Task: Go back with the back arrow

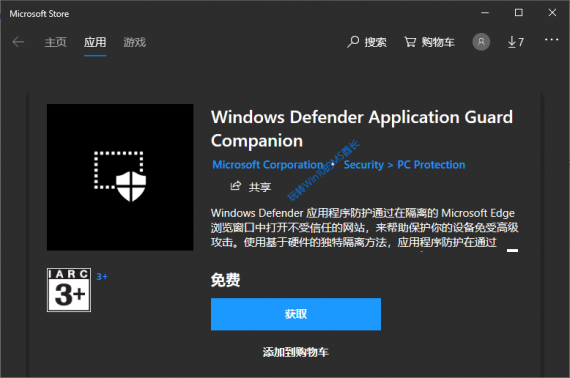Action: [x=18, y=42]
